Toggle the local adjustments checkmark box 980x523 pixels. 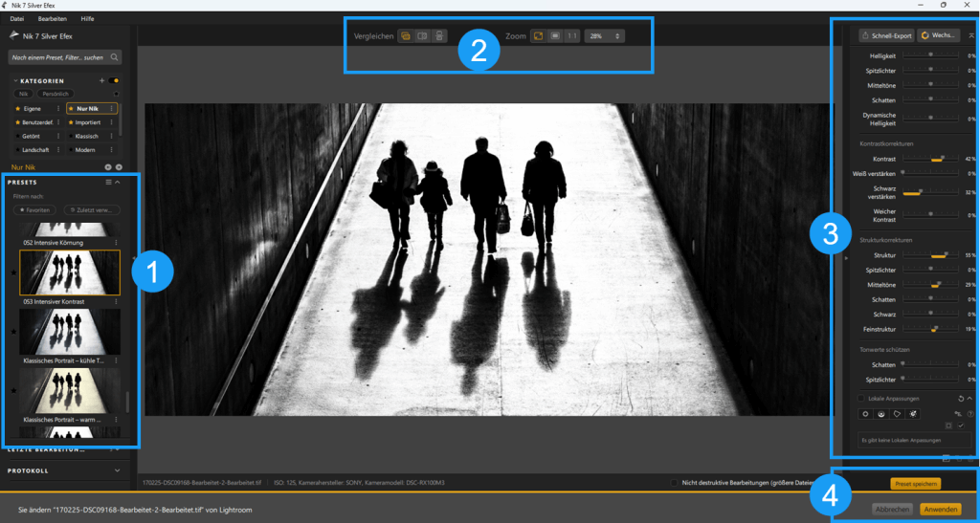point(961,425)
